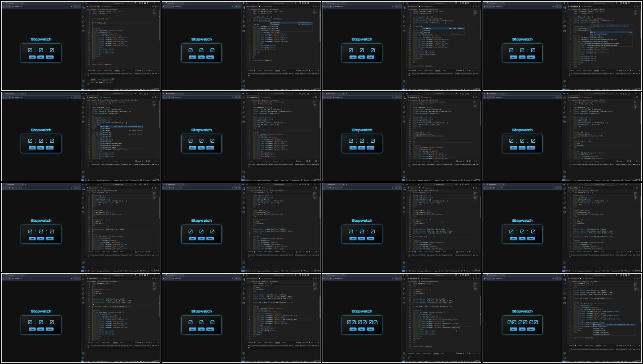Select the PROBLEMS tab in the panel
Viewport: 643px width, 364px height.
[x=90, y=71]
